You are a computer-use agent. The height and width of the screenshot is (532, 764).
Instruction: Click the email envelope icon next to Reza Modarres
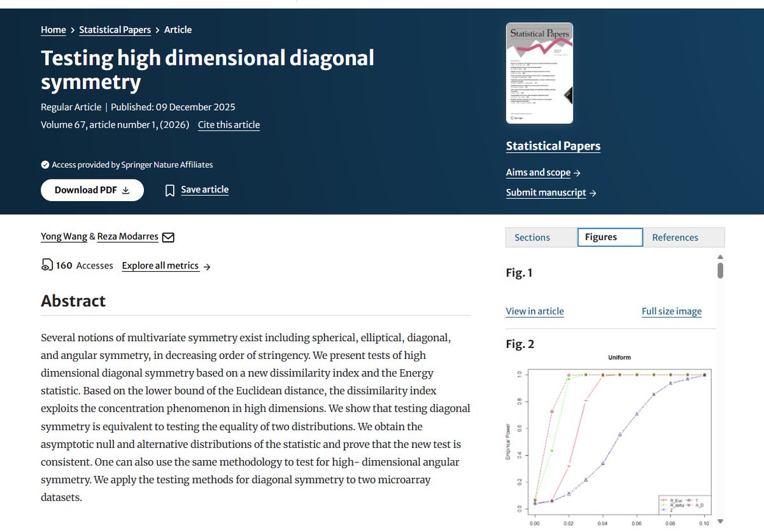[x=168, y=237]
